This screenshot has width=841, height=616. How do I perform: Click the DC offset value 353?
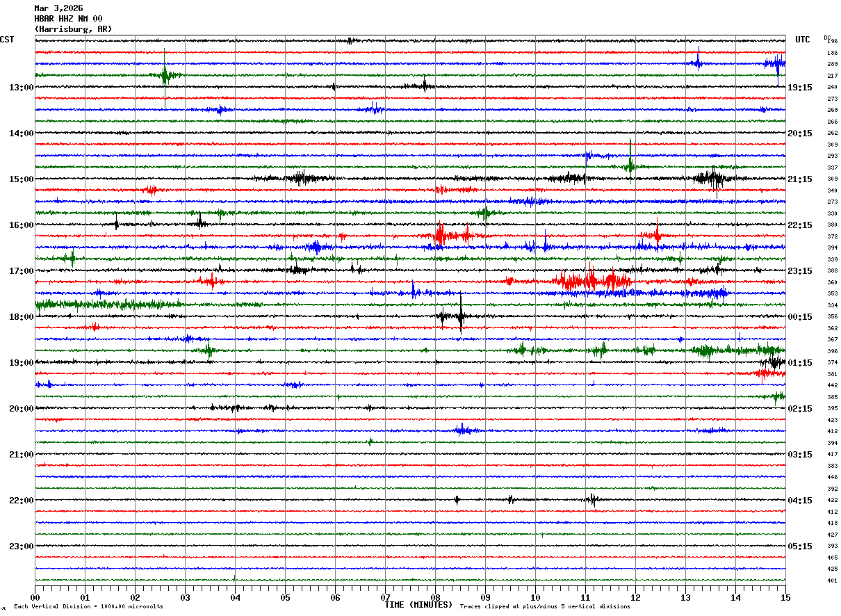click(x=832, y=293)
